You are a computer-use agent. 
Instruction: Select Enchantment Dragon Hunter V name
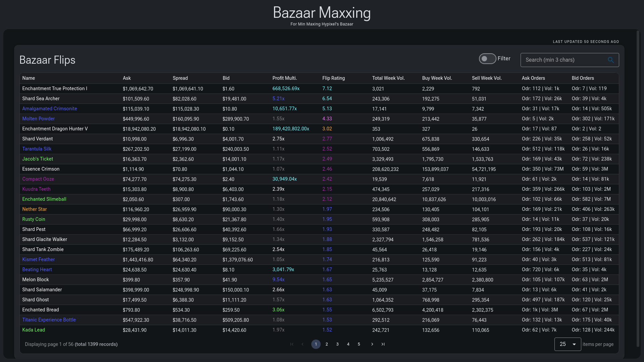click(55, 129)
